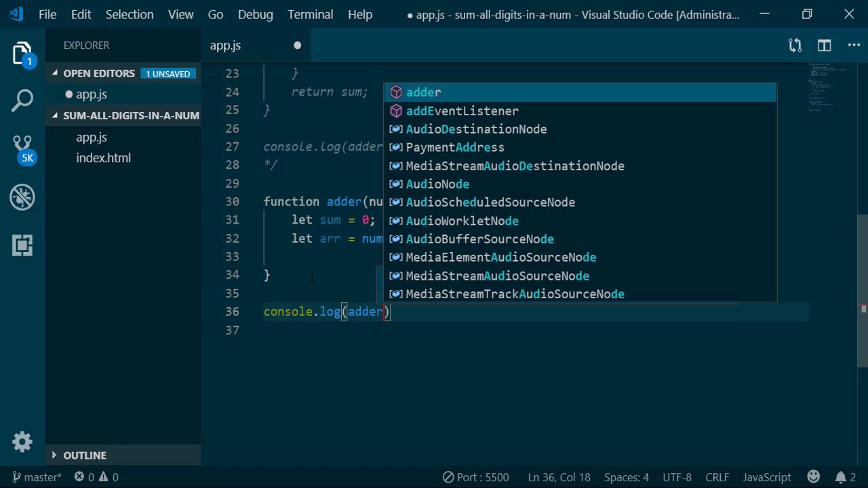
Task: Open the Extensions view icon
Action: tap(22, 245)
